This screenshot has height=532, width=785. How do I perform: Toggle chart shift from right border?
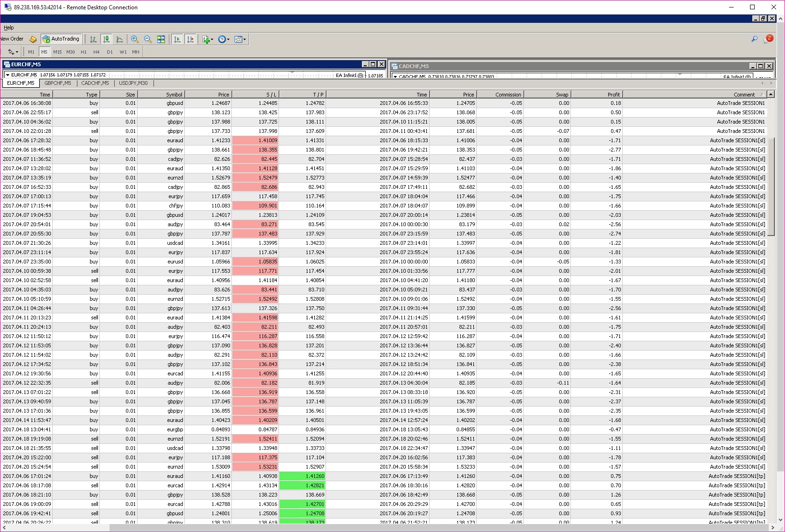tap(190, 39)
